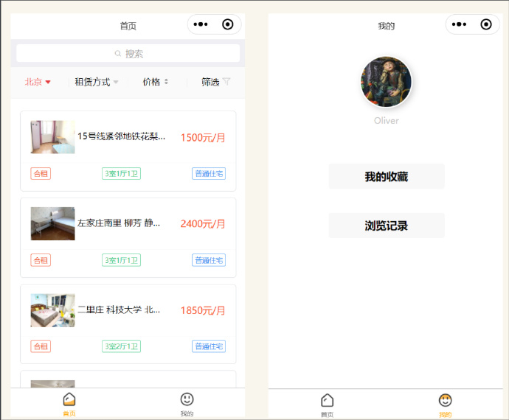Sort listings by 价格

tap(156, 82)
